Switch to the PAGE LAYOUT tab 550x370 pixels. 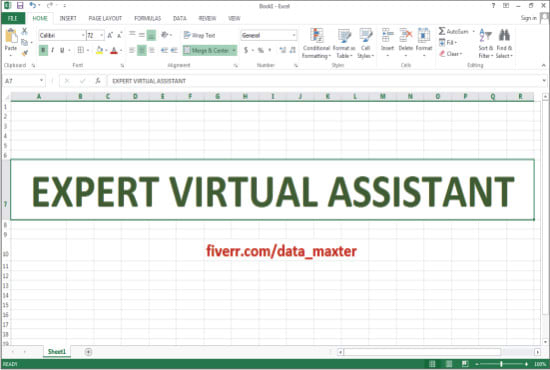pos(105,18)
